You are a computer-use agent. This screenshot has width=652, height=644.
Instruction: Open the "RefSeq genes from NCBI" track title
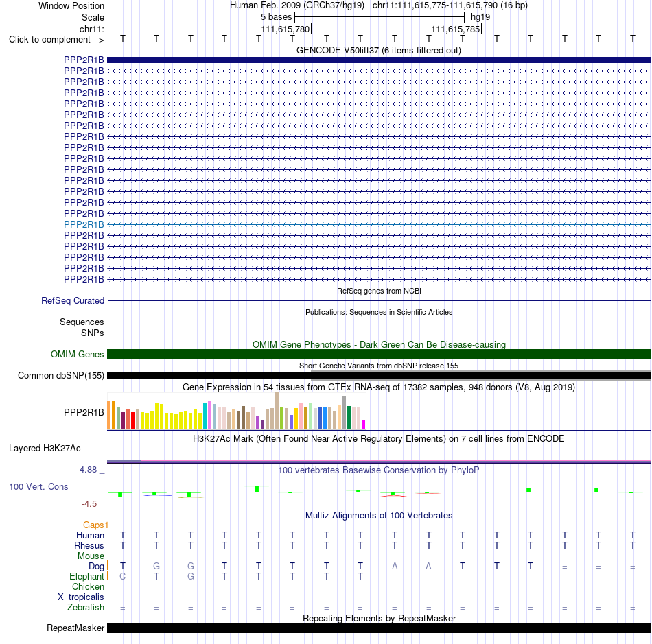(x=379, y=291)
